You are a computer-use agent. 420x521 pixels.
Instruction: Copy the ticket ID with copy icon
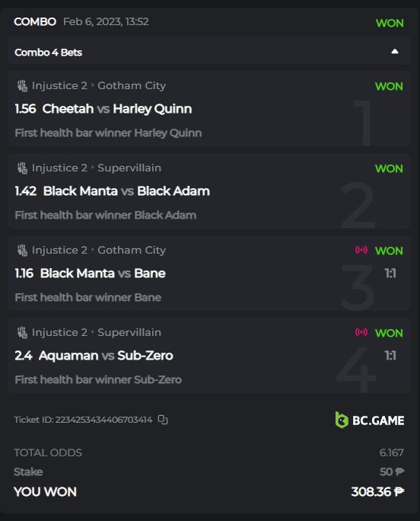[163, 420]
